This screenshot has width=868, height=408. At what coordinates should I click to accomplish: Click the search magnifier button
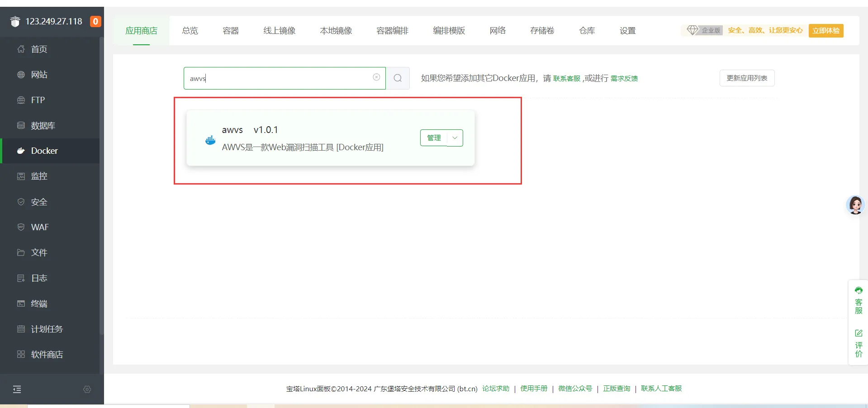pos(398,78)
